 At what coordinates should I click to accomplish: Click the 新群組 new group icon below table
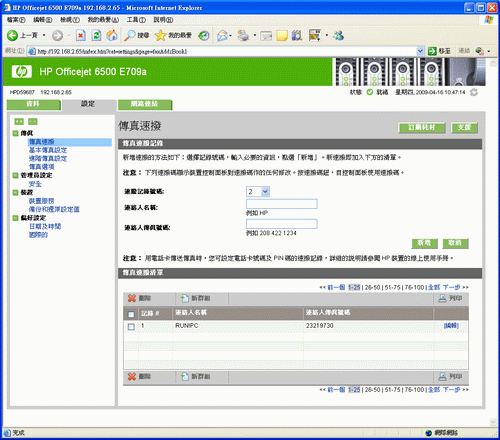pyautogui.click(x=185, y=377)
